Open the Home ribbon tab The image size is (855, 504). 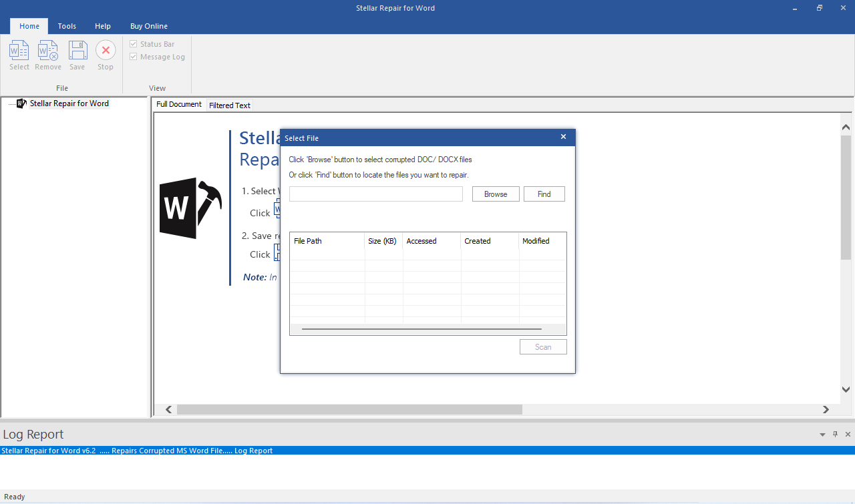[29, 26]
